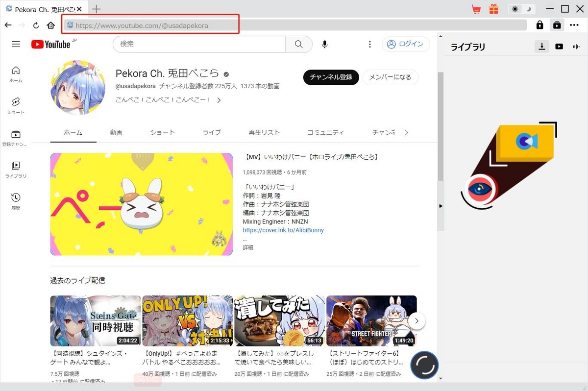The image size is (588, 391).
Task: Toggle the light/dark theme switch
Action: 521,9
